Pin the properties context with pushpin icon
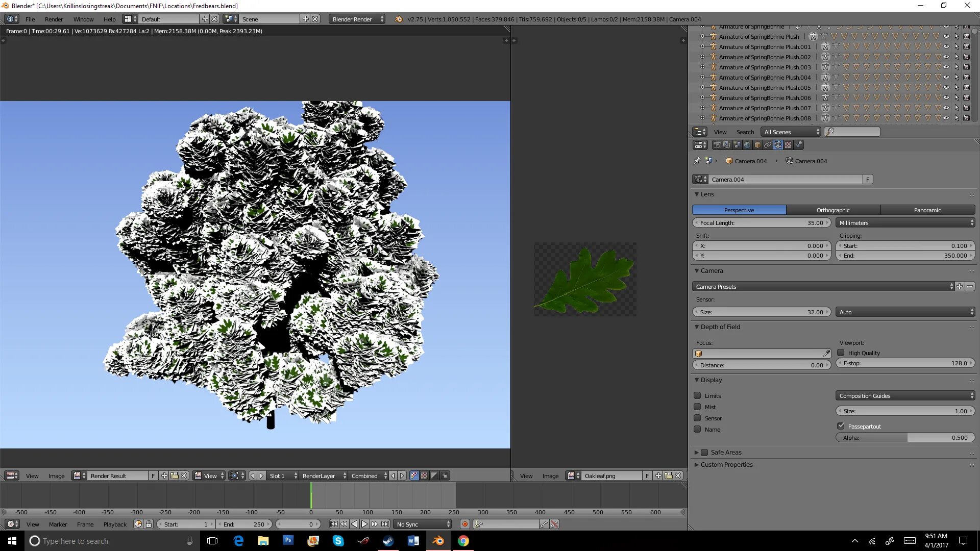 pos(697,161)
